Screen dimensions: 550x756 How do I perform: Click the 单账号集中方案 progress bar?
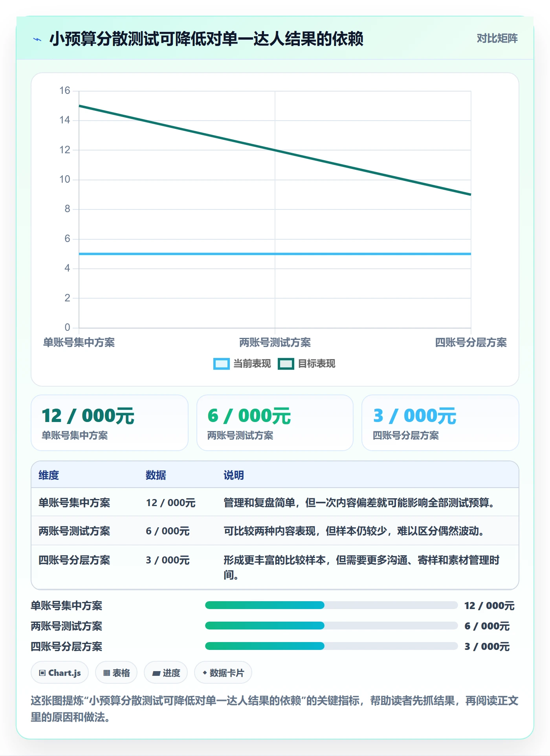331,605
